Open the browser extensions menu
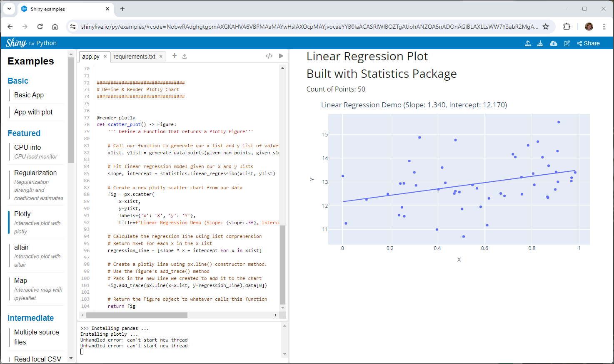 pos(567,27)
